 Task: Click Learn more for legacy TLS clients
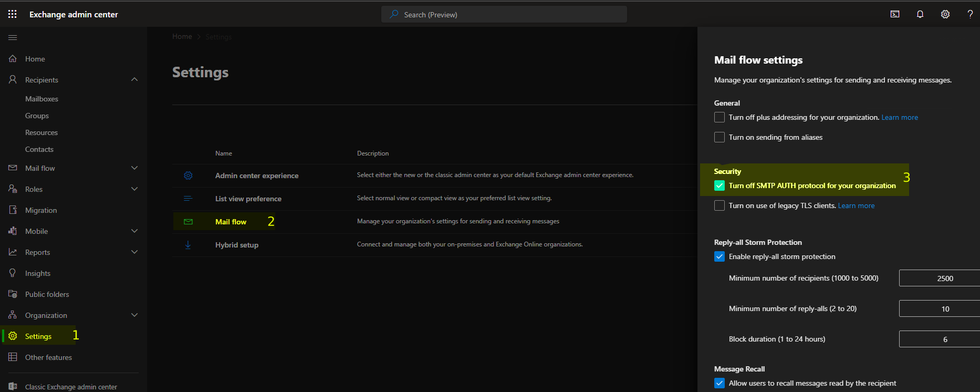(856, 205)
